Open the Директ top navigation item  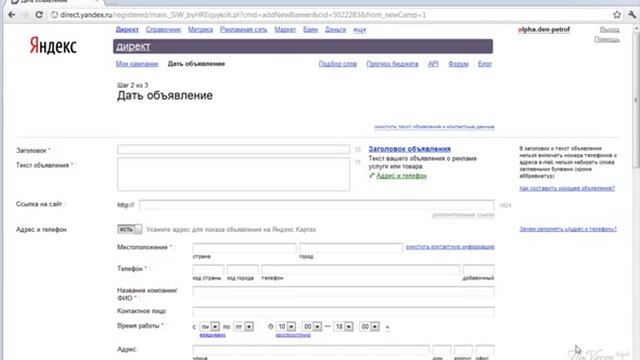[x=127, y=29]
